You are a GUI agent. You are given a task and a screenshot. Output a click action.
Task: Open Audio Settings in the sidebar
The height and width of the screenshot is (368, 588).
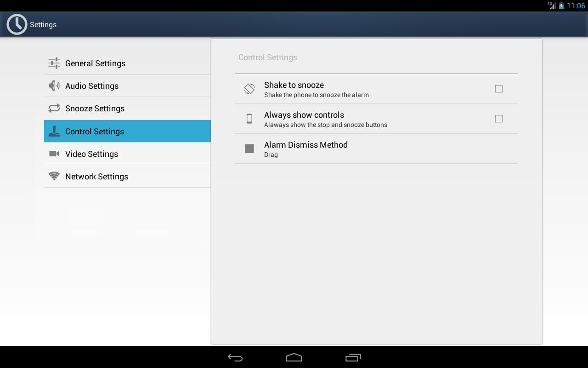127,86
